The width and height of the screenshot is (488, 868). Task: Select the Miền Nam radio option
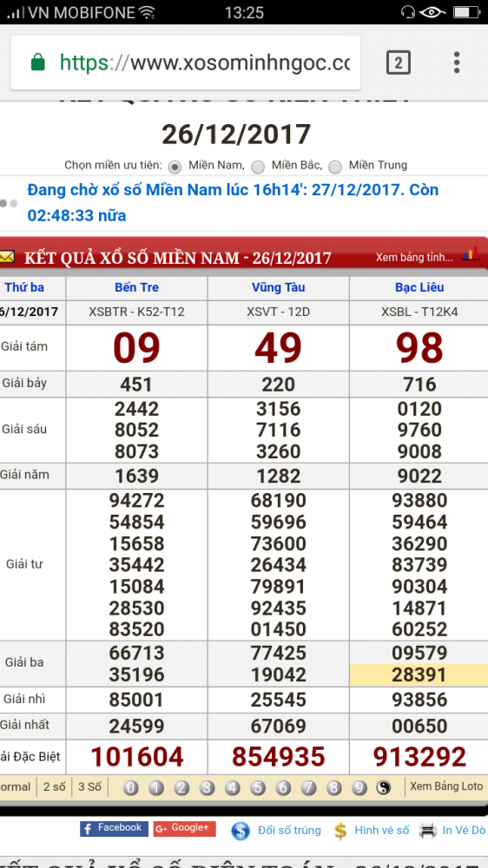click(x=175, y=166)
